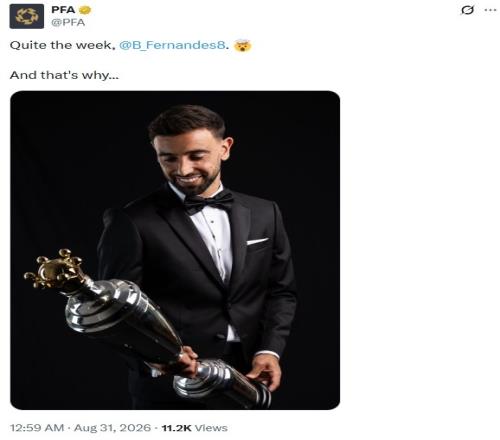Viewport: 500px width, 440px height.
Task: Open the @PFA handle link
Action: (68, 23)
